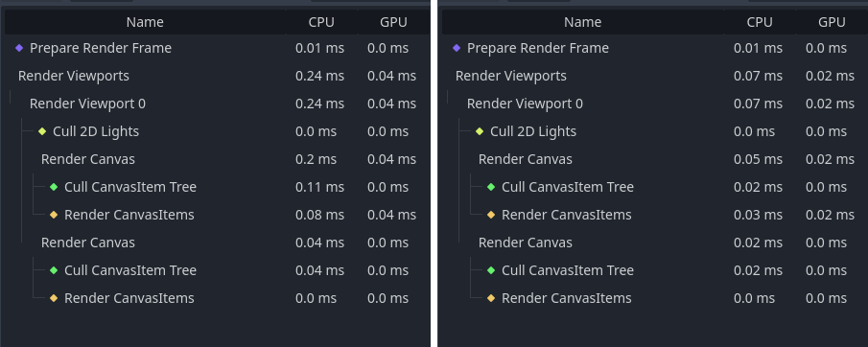Image resolution: width=868 pixels, height=347 pixels.
Task: Click the CPU column header in left panel
Action: (x=321, y=22)
